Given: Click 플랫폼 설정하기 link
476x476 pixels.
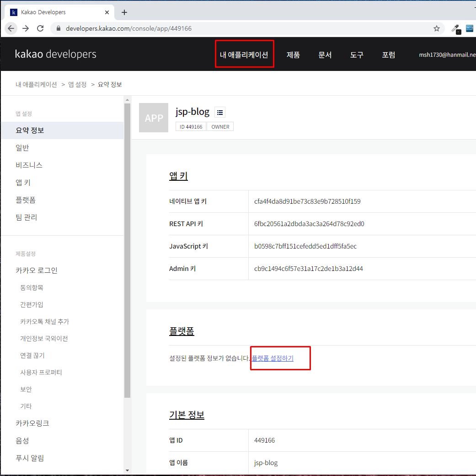Looking at the screenshot, I should (x=273, y=358).
